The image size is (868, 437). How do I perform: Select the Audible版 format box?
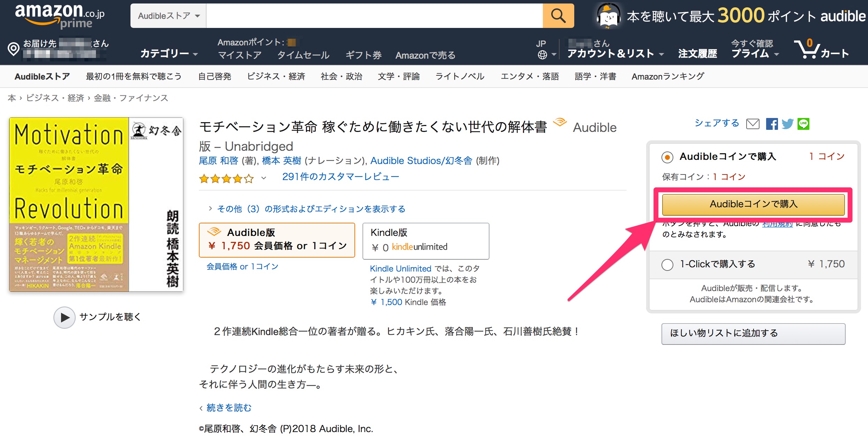(x=277, y=240)
